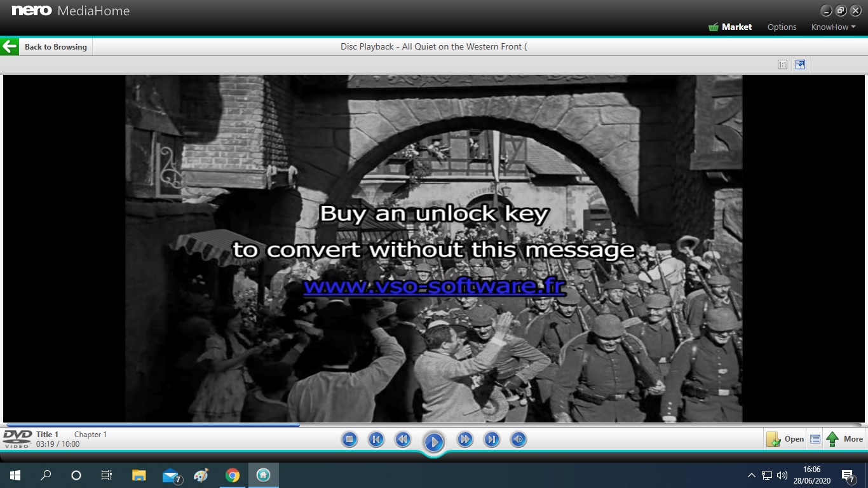Skip to previous chapter
The height and width of the screenshot is (488, 868).
376,439
